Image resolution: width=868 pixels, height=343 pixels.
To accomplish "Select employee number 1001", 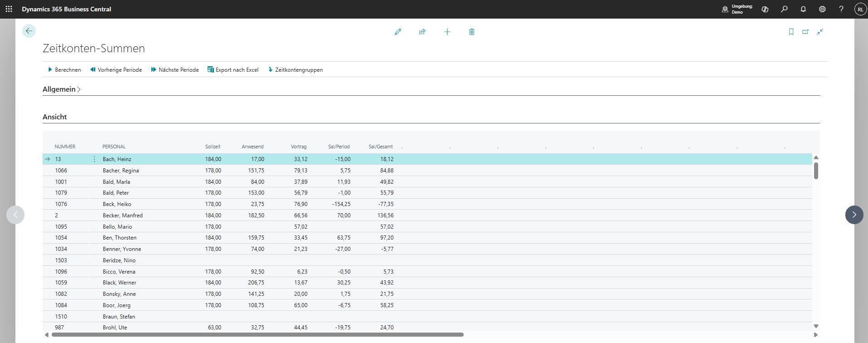I will click(61, 182).
